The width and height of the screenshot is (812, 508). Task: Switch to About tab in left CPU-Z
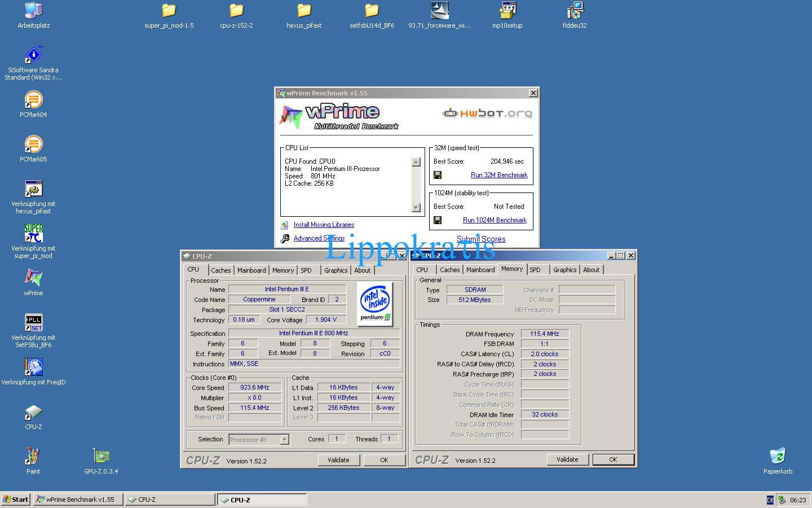coord(363,270)
